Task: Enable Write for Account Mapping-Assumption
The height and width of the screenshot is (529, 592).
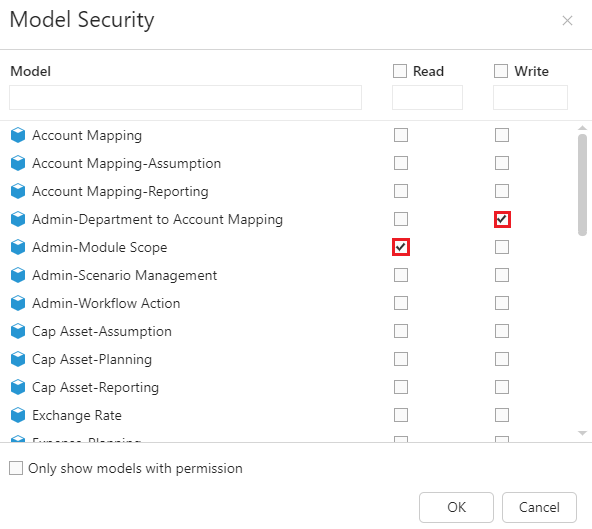Action: (x=502, y=163)
